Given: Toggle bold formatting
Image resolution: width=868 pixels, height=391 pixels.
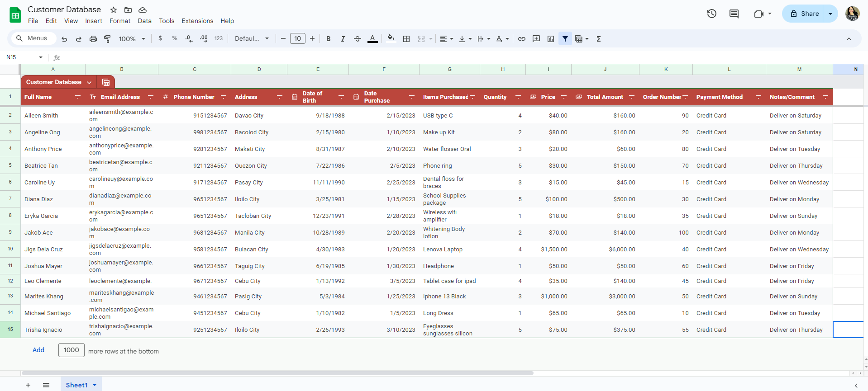Looking at the screenshot, I should (x=329, y=39).
